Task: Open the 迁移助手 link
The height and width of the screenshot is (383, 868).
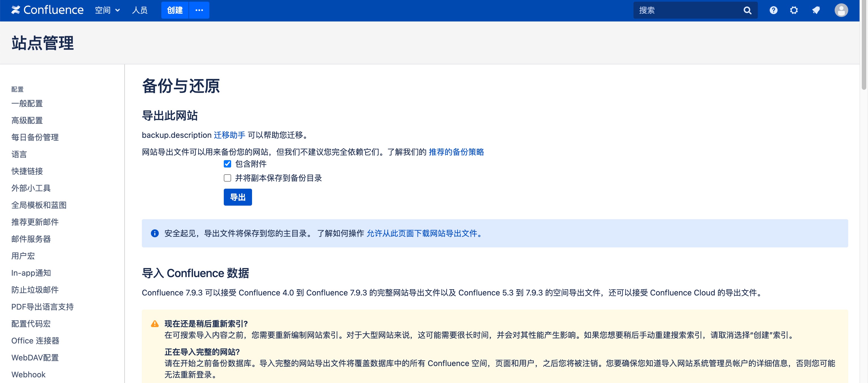Action: (230, 135)
